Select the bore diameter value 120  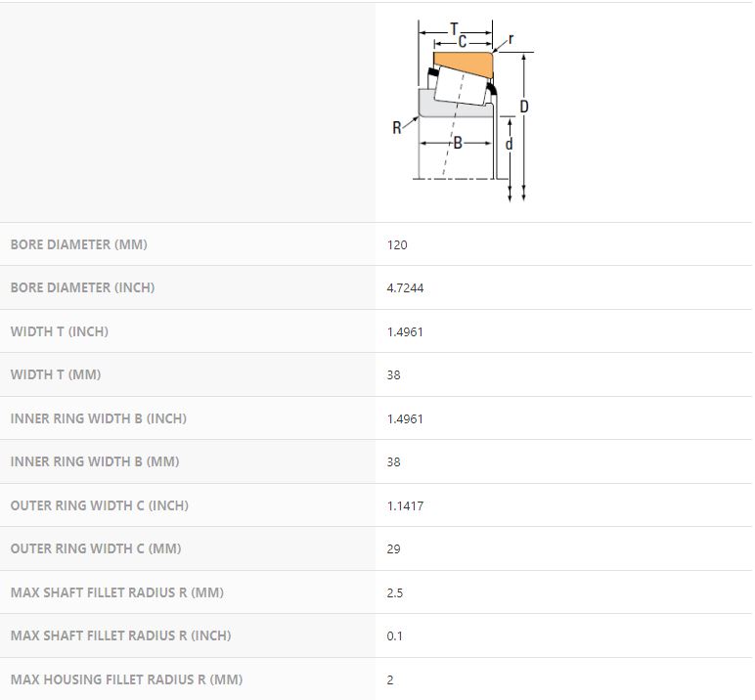(397, 244)
